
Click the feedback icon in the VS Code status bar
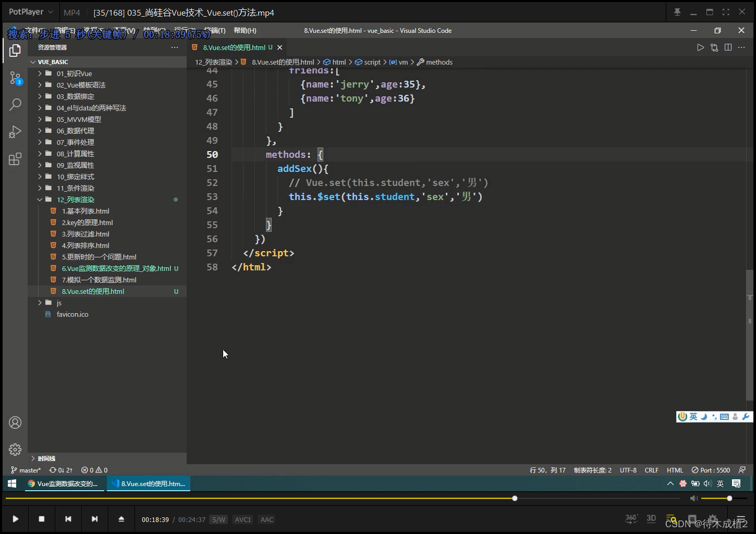[742, 470]
